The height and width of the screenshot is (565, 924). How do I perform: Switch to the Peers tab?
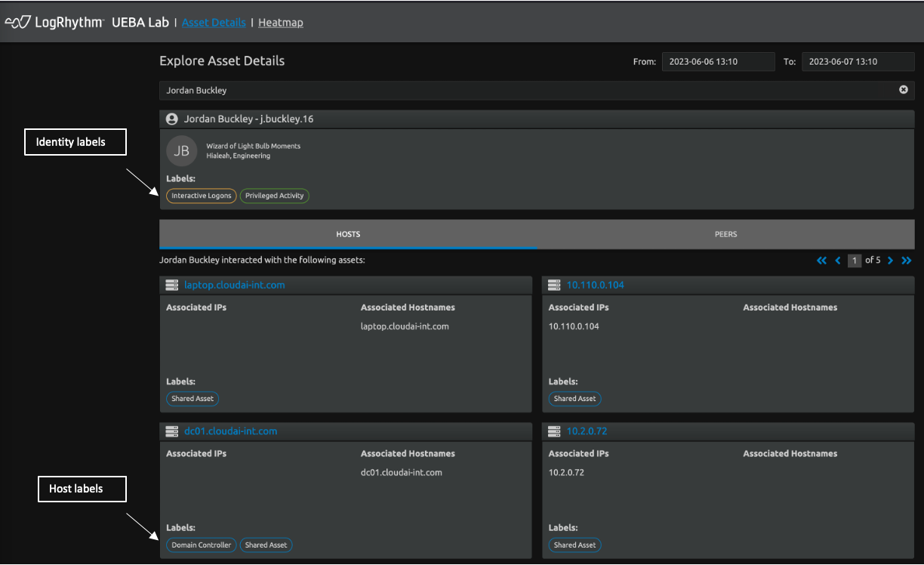(x=725, y=234)
